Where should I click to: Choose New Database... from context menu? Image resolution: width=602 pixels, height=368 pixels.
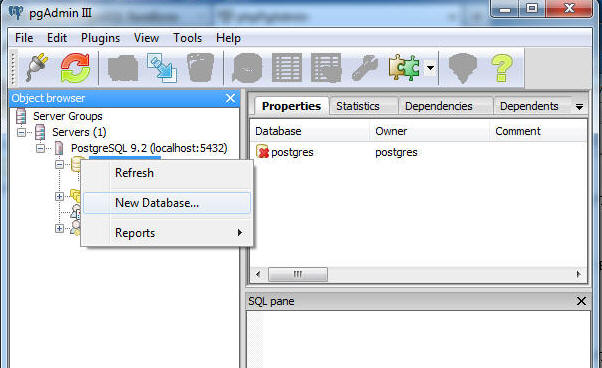(167, 203)
